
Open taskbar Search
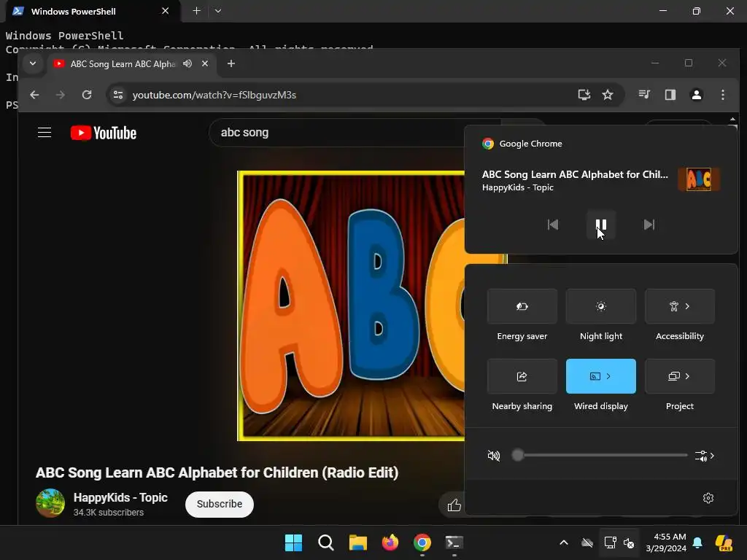click(x=326, y=542)
